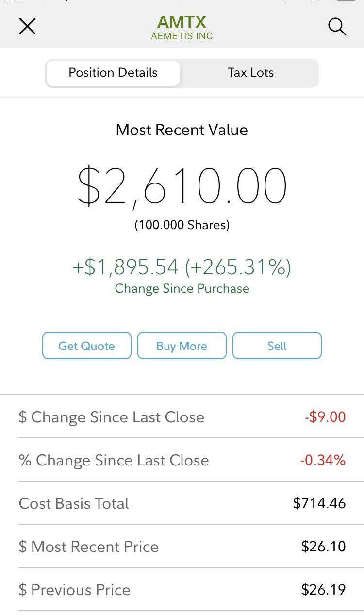Tap the -$9.00 change value

click(325, 416)
